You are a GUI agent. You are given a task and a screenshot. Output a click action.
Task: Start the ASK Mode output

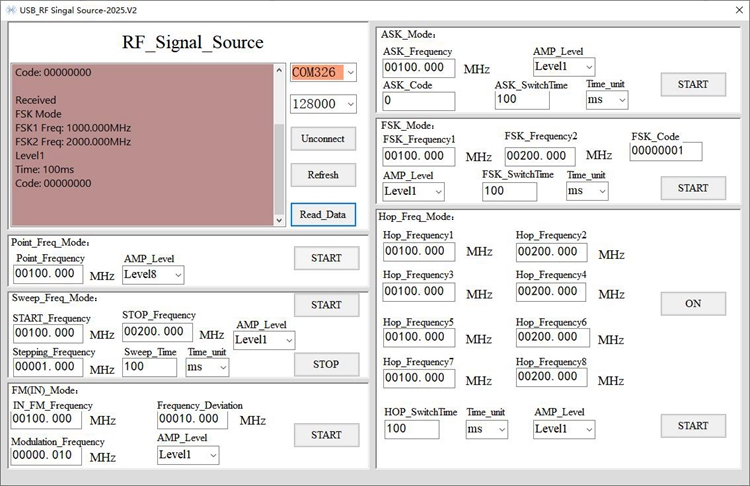click(x=693, y=85)
